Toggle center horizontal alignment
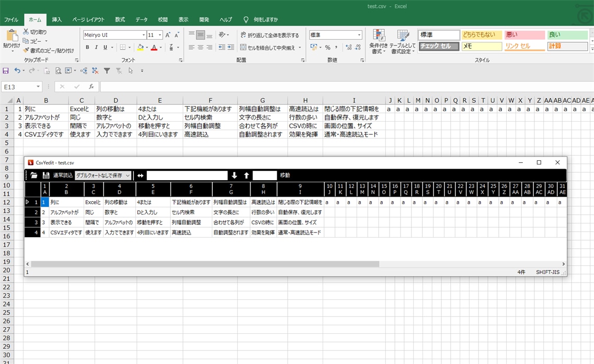The height and width of the screenshot is (364, 594). (200, 48)
